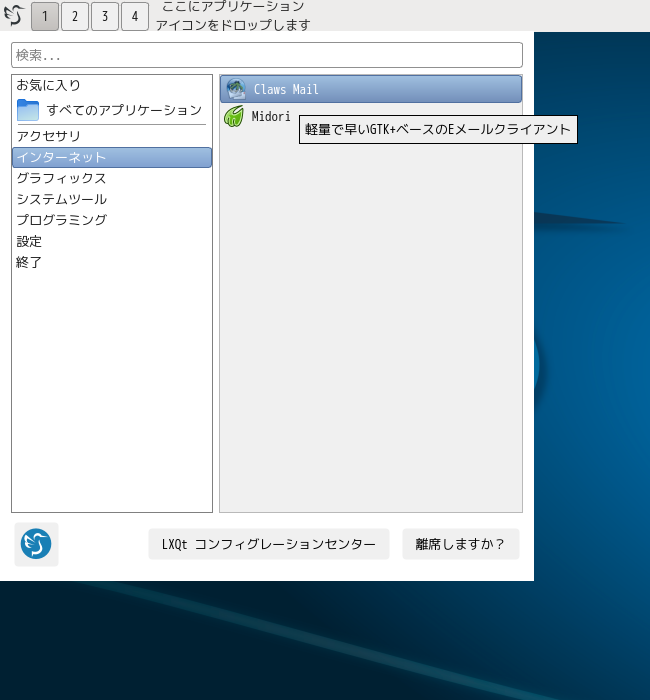This screenshot has width=650, height=700.
Task: Click 離席しますか？ button
Action: click(x=461, y=544)
